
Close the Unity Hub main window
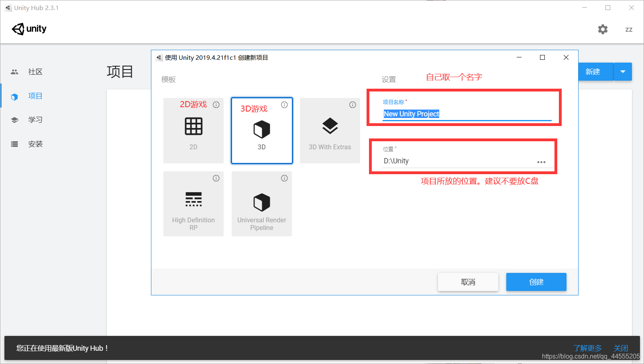tap(632, 8)
